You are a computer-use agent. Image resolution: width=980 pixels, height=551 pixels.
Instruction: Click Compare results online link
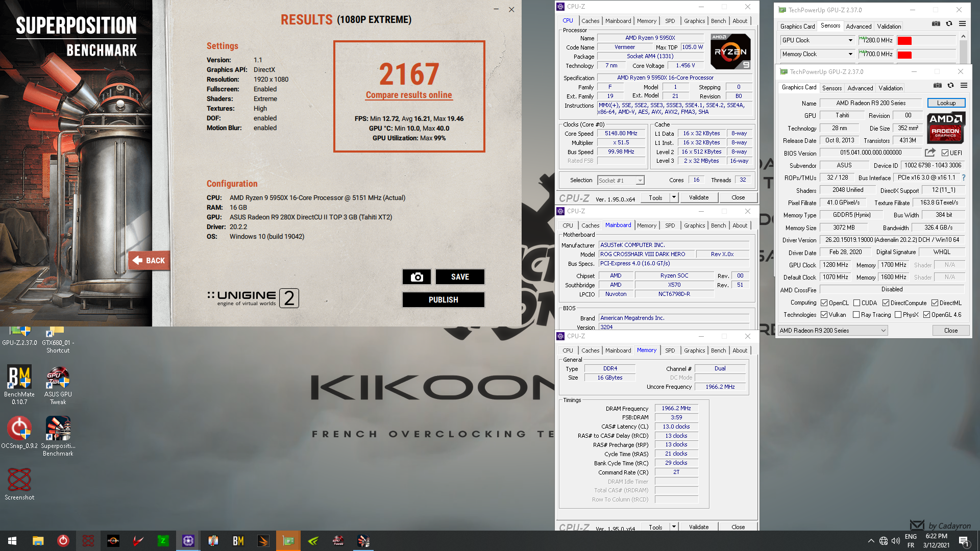click(408, 95)
